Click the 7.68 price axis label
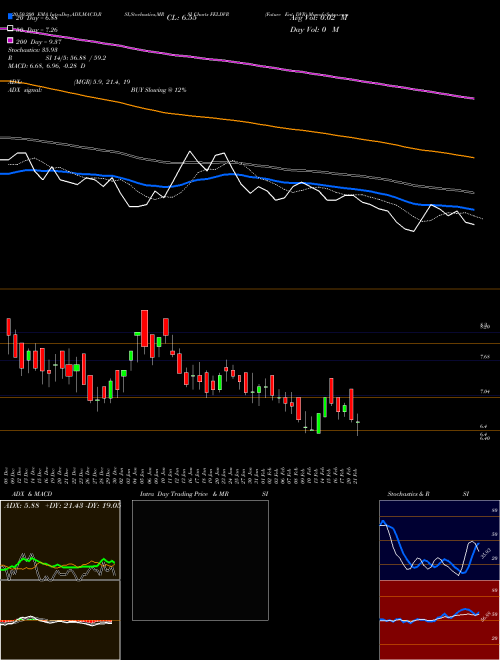Screen dimensions: 500x660 coord(484,357)
